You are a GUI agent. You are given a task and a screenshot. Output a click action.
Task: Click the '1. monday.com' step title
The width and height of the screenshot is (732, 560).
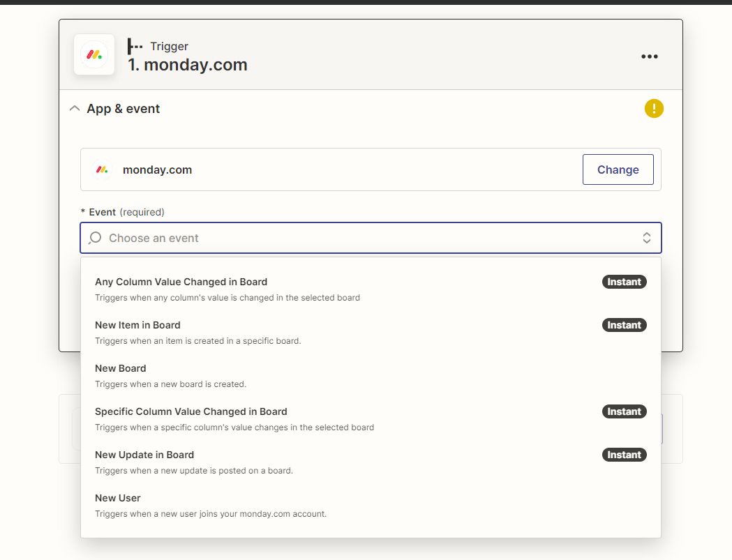pos(188,65)
